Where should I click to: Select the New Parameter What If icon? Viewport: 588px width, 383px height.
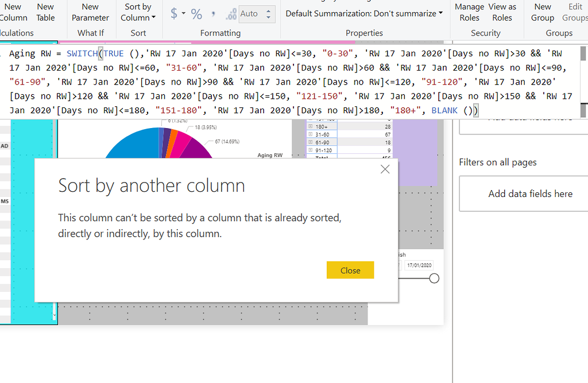click(x=90, y=11)
